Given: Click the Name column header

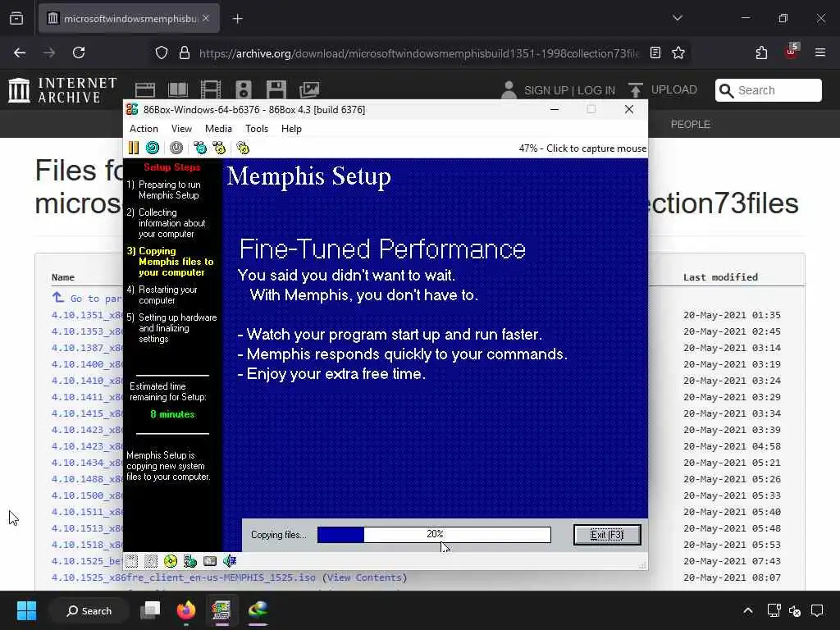Looking at the screenshot, I should coord(63,277).
